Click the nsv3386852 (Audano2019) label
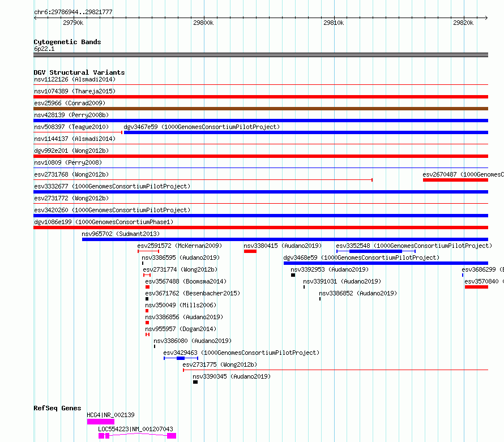Viewport: 504px width, 442px height. click(358, 293)
